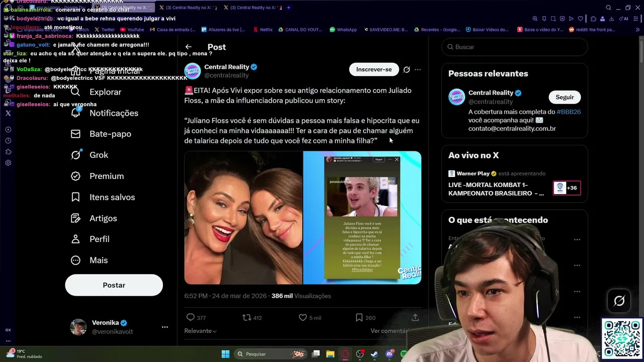This screenshot has height=362, width=644.
Task: Open Perfil page
Action: click(x=90, y=239)
